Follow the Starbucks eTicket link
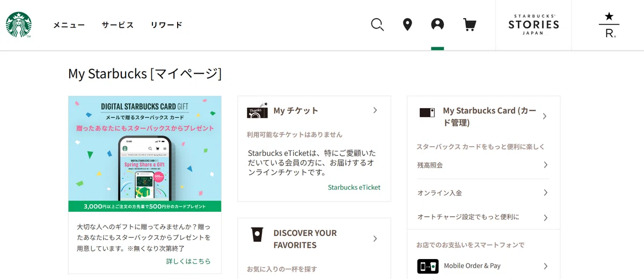This screenshot has width=644, height=279. [354, 187]
